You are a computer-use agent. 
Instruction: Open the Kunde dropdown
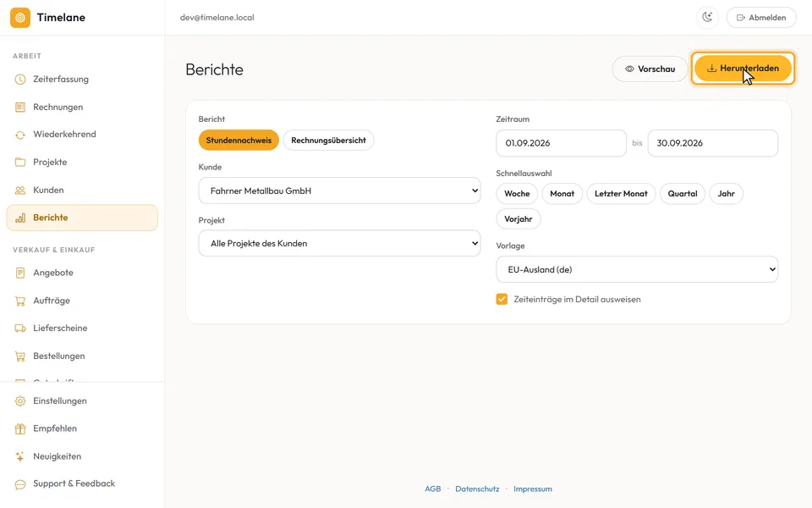coord(340,190)
